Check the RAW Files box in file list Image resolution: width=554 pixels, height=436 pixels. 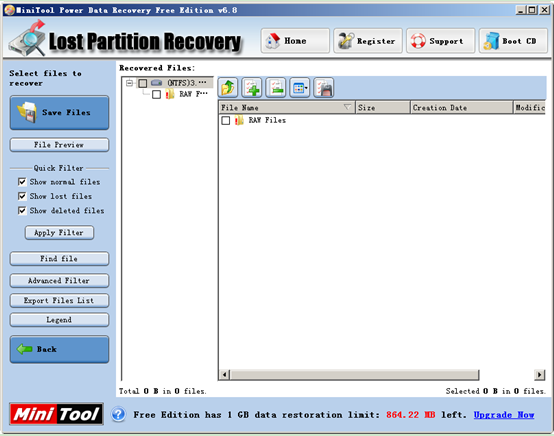click(226, 120)
